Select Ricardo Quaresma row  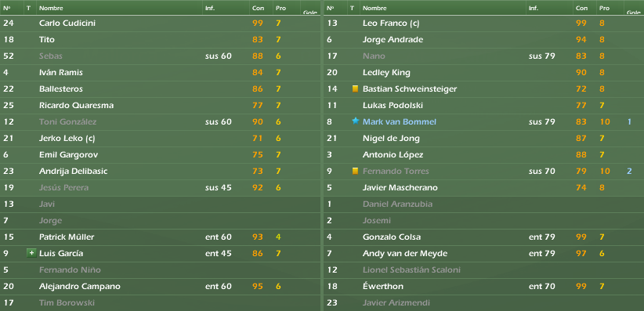[x=160, y=105]
